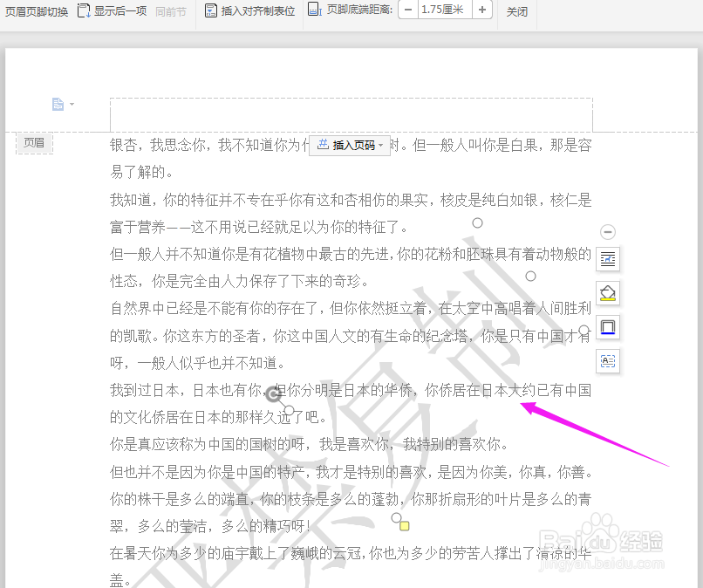The width and height of the screenshot is (703, 588).
Task: Enable the 同前节 same-as-previous toggle
Action: coord(171,11)
